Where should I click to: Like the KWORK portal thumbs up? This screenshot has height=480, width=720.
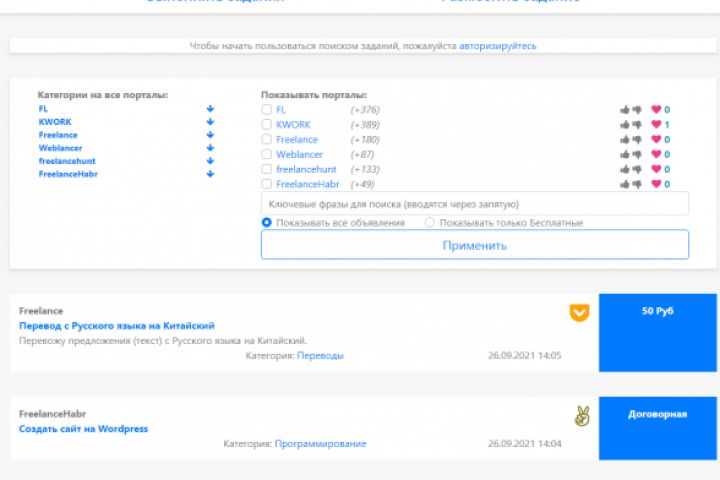624,124
